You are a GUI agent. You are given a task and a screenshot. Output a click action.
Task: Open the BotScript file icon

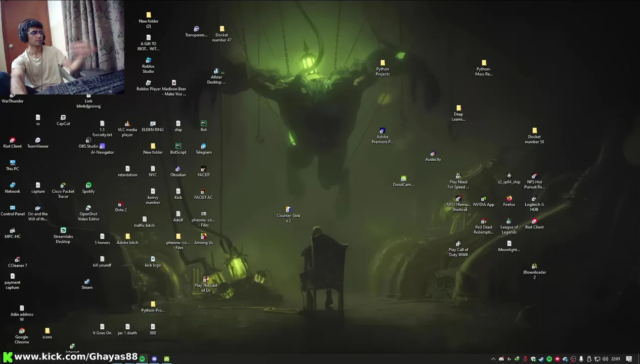(x=178, y=149)
